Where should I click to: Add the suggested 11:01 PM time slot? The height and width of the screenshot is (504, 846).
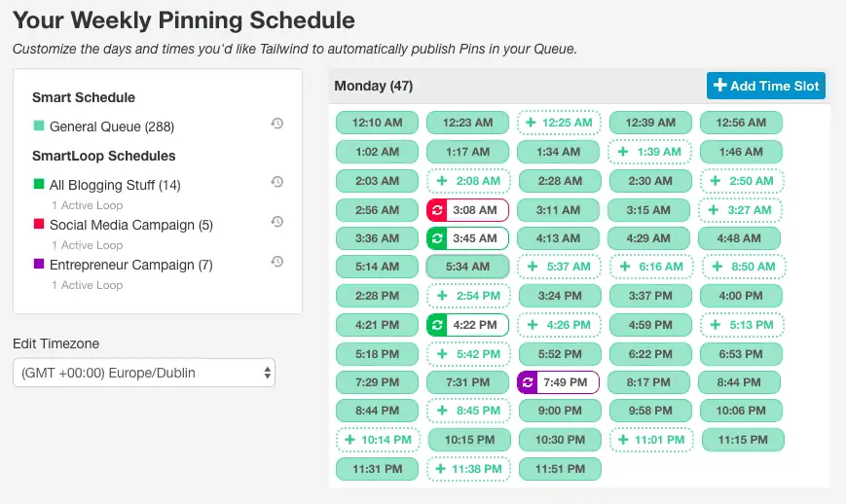651,440
